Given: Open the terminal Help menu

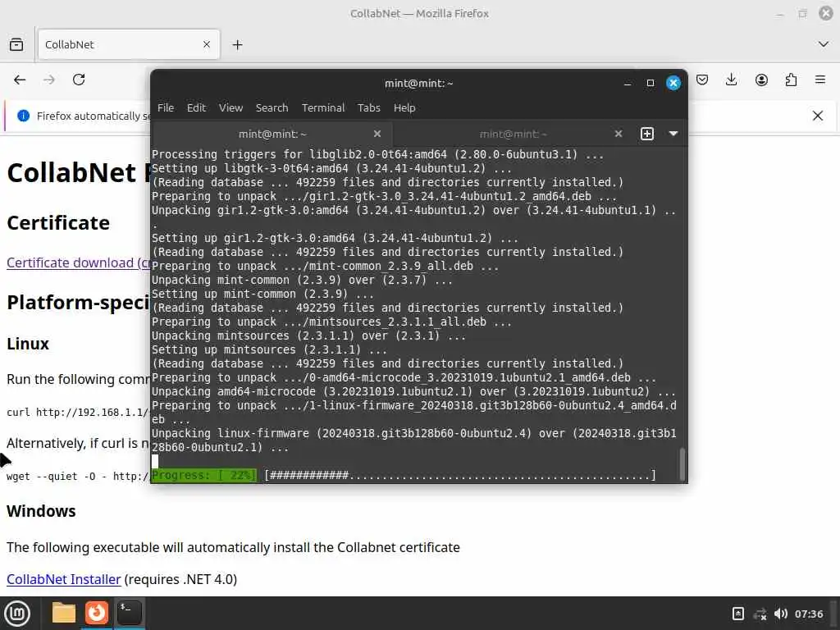Looking at the screenshot, I should click(404, 107).
